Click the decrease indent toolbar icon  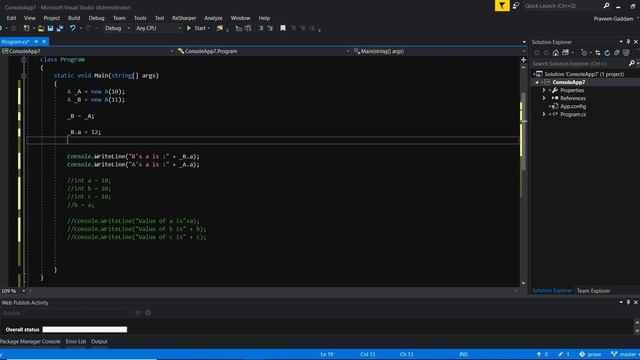[261, 28]
